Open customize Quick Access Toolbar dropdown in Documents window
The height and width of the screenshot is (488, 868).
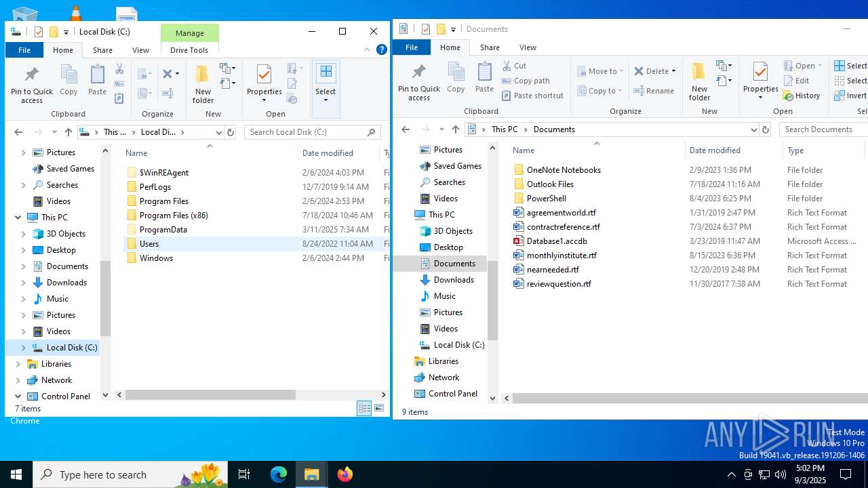[x=453, y=29]
